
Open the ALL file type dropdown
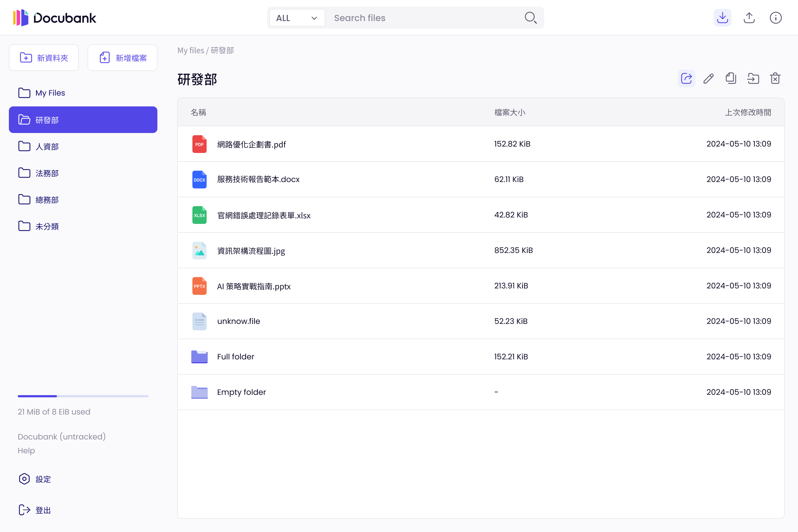tap(297, 18)
